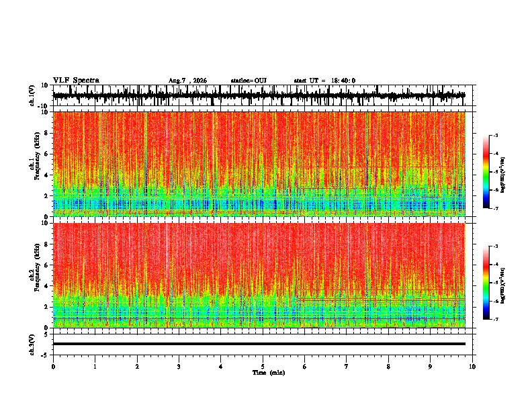The width and height of the screenshot is (532, 411).
Task: Click time axis tick label "7"
Action: (347, 367)
